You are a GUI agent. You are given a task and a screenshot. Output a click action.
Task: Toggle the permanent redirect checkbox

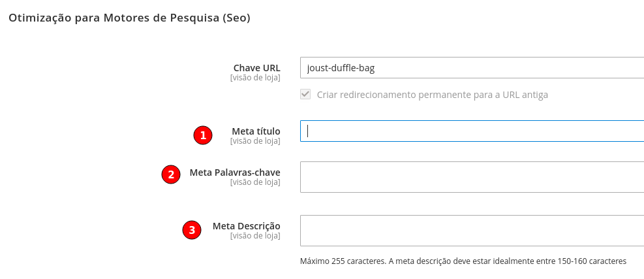(305, 94)
